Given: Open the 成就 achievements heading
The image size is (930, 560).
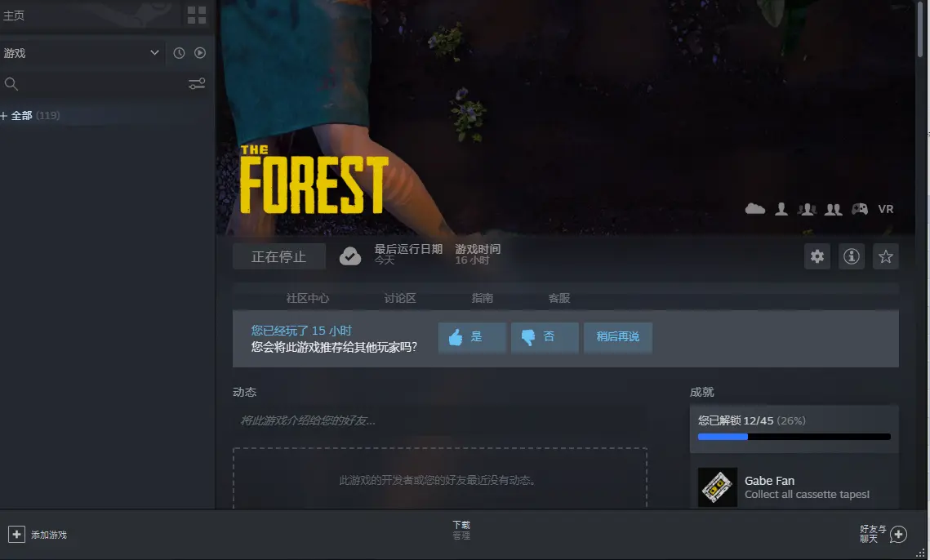Looking at the screenshot, I should click(701, 392).
